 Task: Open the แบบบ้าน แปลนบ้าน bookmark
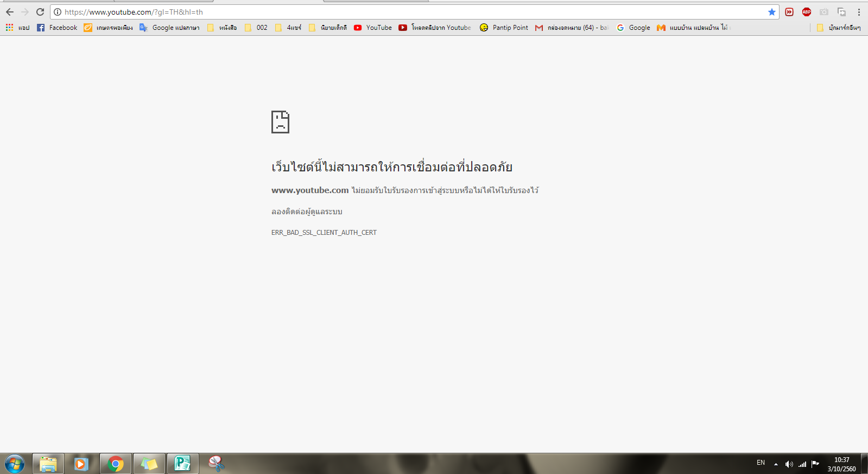click(x=694, y=28)
